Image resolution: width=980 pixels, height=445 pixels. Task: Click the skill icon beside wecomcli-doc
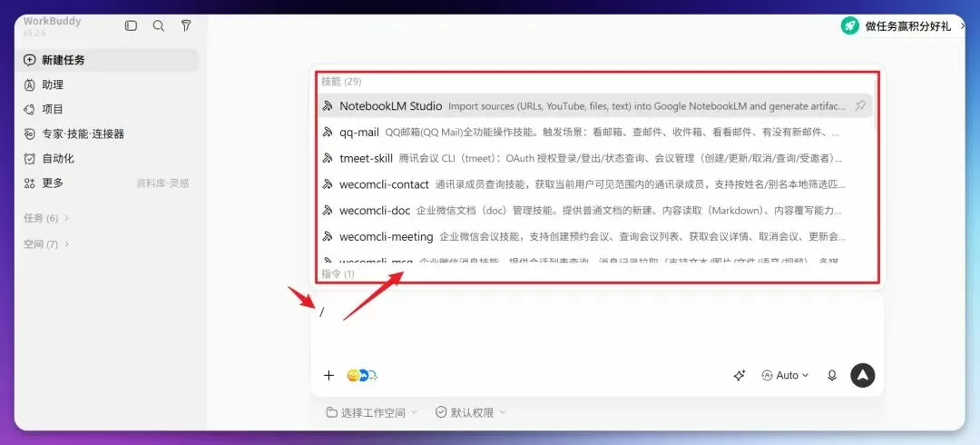tap(327, 212)
